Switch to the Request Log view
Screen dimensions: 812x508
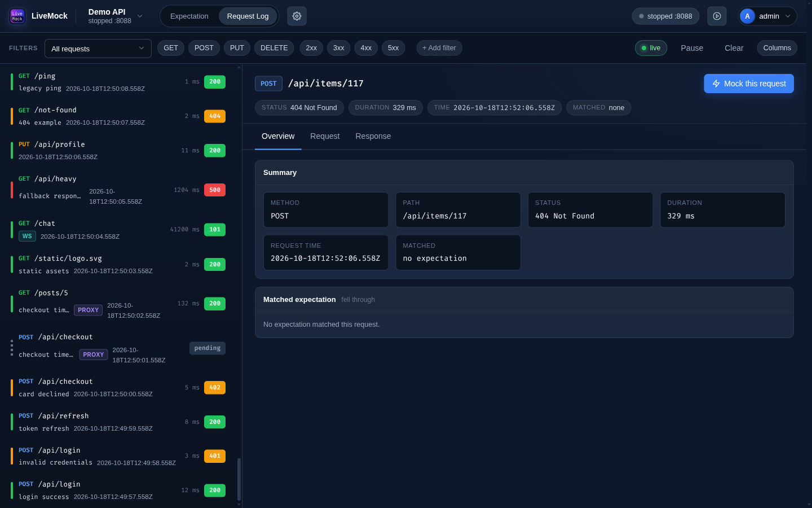click(248, 16)
